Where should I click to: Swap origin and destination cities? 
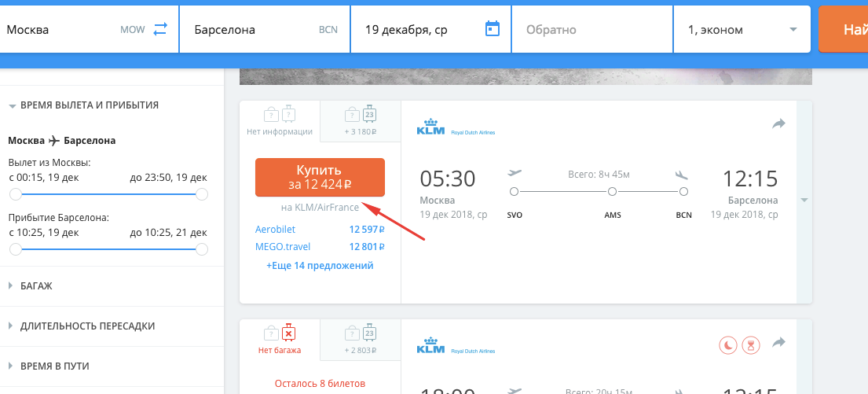click(160, 29)
